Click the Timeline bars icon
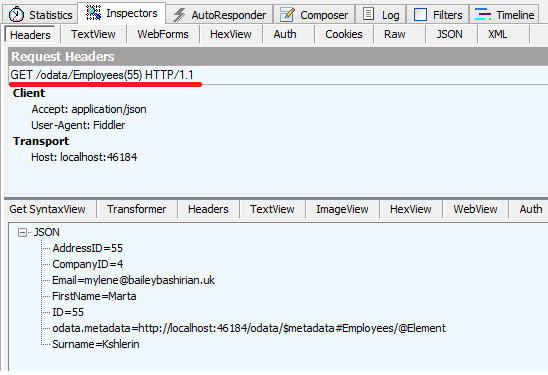The width and height of the screenshot is (548, 375). pyautogui.click(x=483, y=14)
